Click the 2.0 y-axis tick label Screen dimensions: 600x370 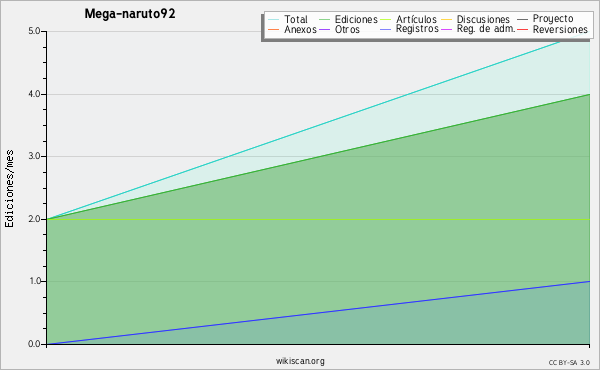tap(34, 219)
